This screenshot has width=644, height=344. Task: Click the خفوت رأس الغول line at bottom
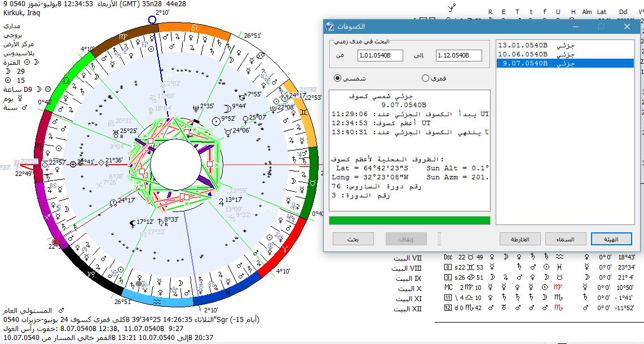(x=93, y=328)
